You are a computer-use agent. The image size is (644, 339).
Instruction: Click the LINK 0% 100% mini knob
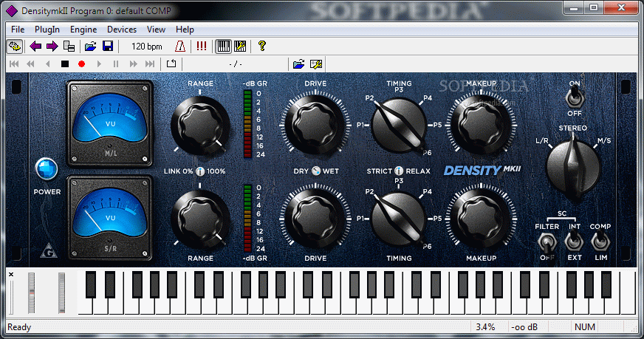[200, 171]
